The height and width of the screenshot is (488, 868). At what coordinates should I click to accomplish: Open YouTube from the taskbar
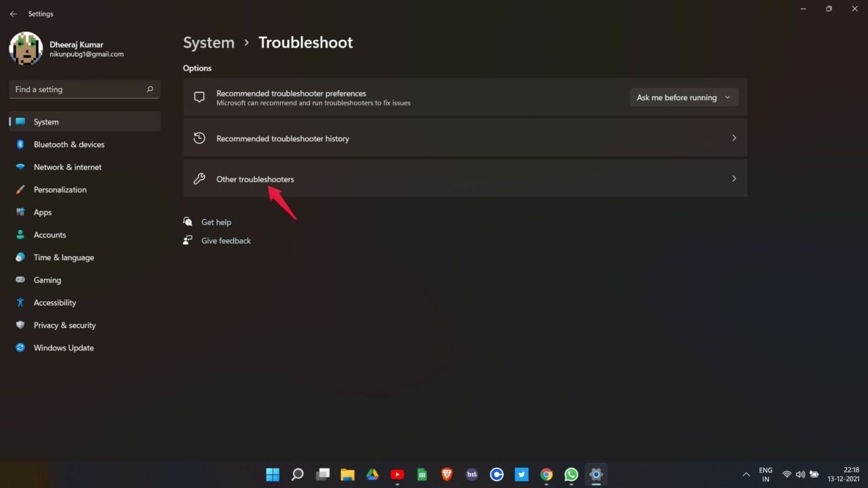click(x=397, y=474)
